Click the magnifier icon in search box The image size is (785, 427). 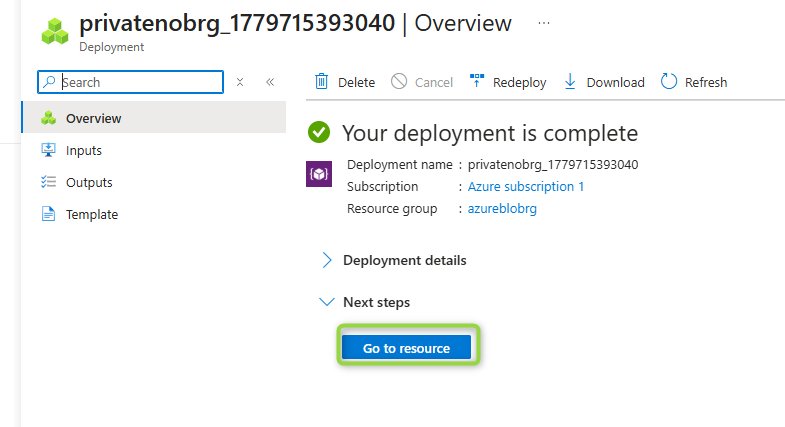[49, 82]
